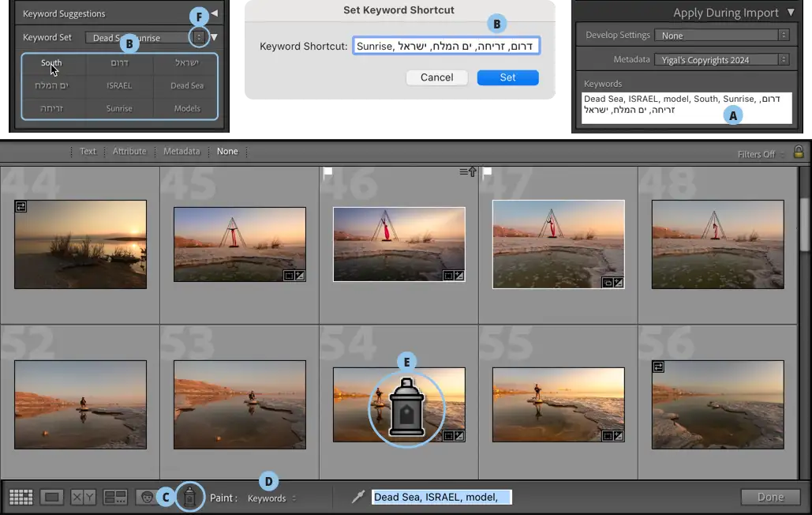
Task: Toggle the flag on photo 46
Action: (x=328, y=171)
